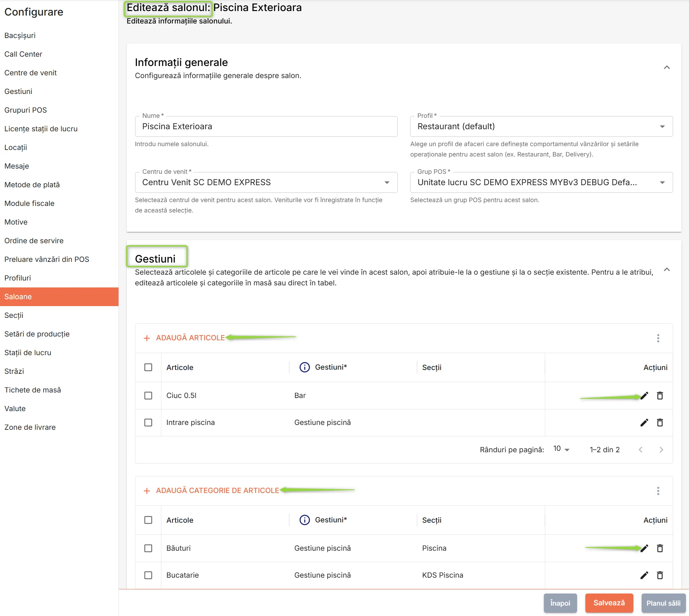This screenshot has width=689, height=616.
Task: Click the Salvează button
Action: pos(609,603)
